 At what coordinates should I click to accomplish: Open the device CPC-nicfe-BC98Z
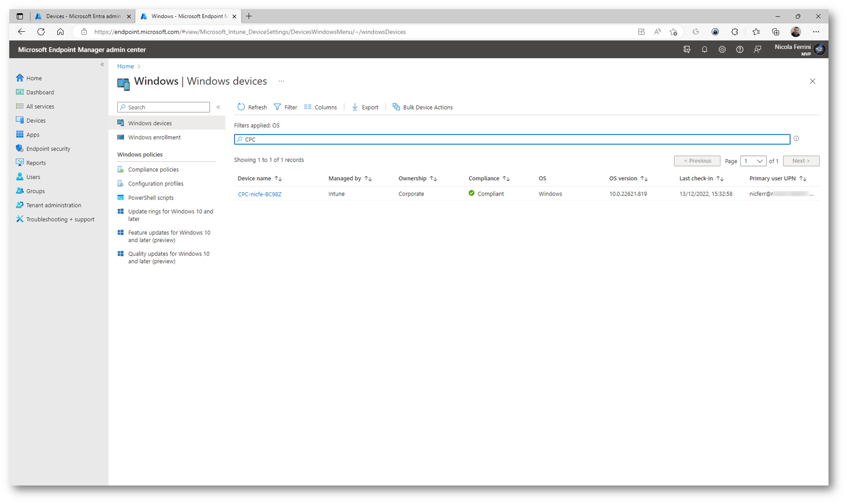pos(260,194)
